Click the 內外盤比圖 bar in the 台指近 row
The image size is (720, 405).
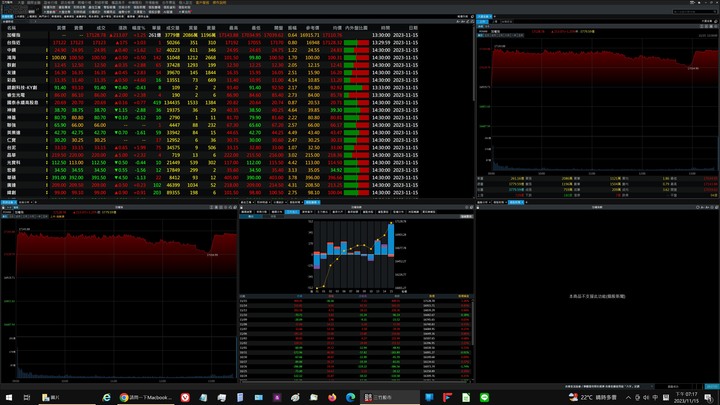pos(356,43)
